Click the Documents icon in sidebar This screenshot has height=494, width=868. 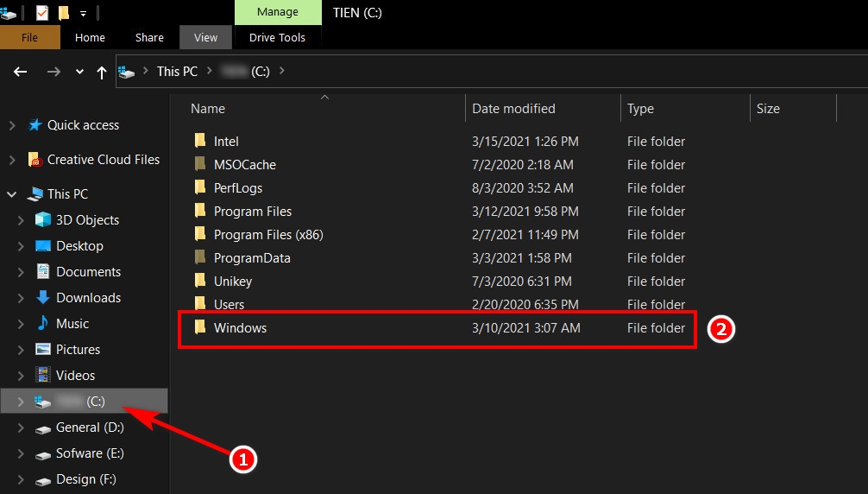coord(42,271)
